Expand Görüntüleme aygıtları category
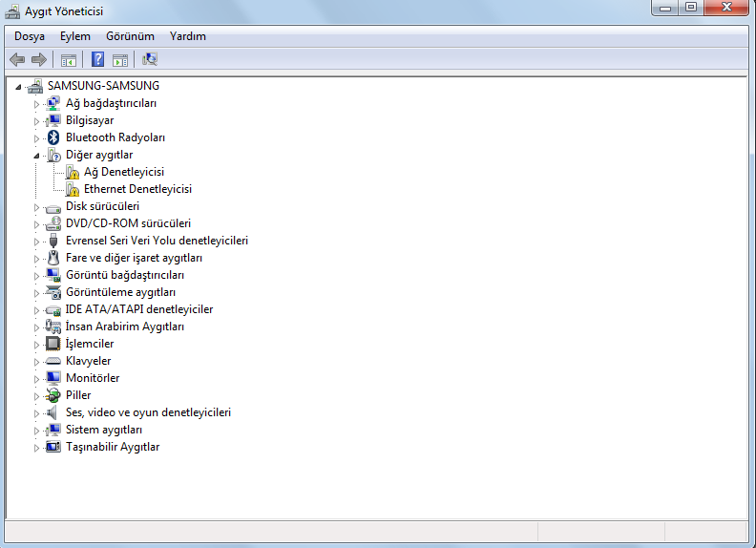Viewport: 756px width, 548px height. click(36, 293)
